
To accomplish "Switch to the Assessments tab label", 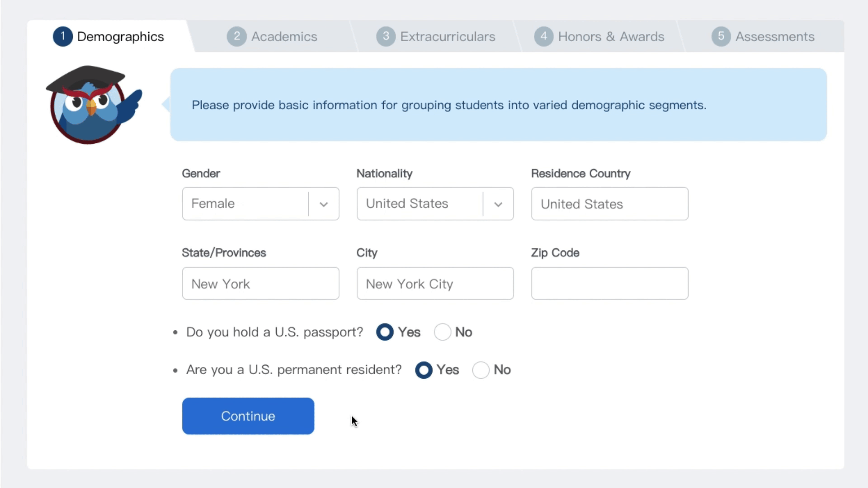I will pyautogui.click(x=775, y=37).
